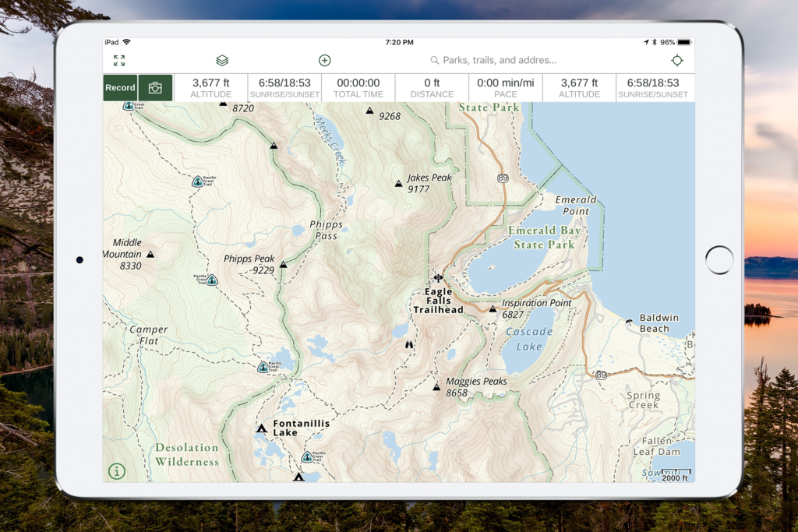
Task: Tap the Pace min/mi stat cell
Action: [505, 88]
